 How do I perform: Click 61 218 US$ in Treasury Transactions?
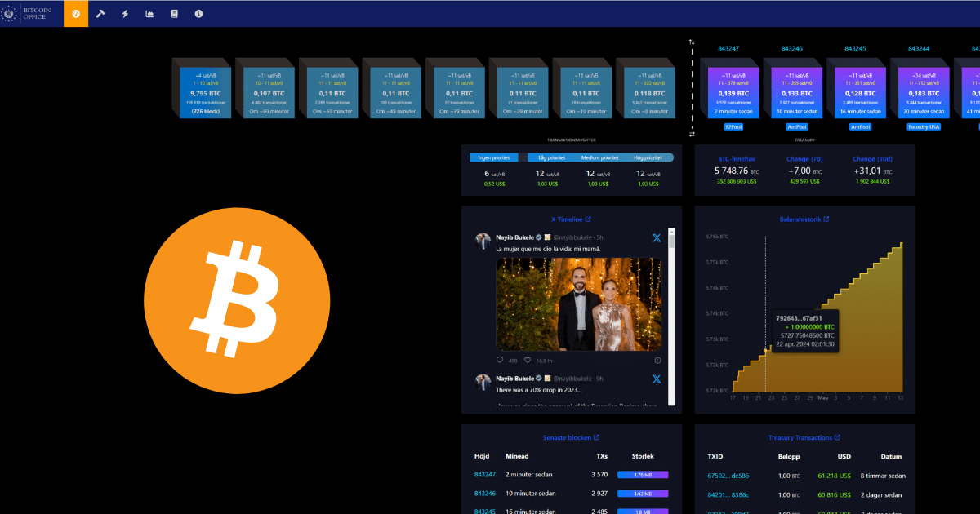834,475
